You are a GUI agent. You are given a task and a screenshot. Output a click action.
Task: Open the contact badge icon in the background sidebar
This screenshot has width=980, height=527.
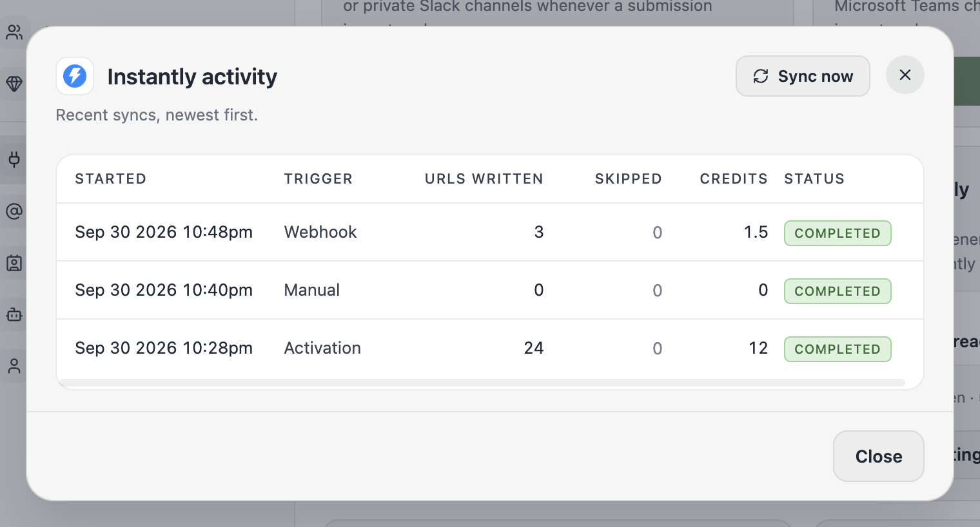click(x=14, y=263)
